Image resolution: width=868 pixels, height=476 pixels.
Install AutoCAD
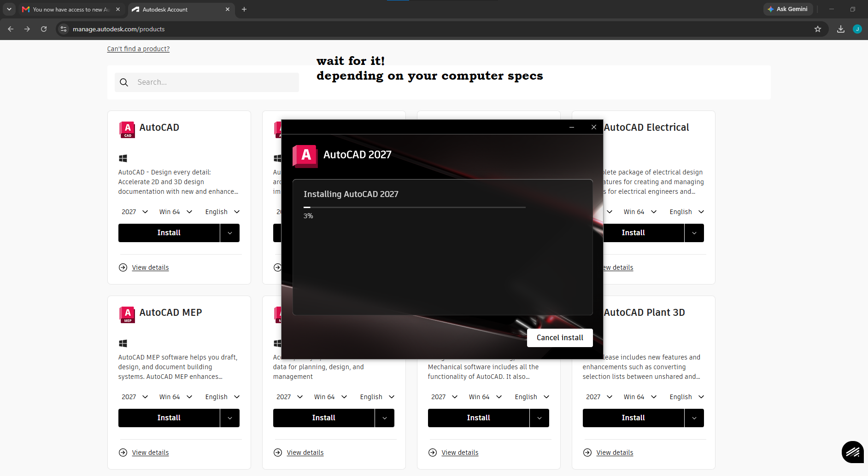click(169, 233)
